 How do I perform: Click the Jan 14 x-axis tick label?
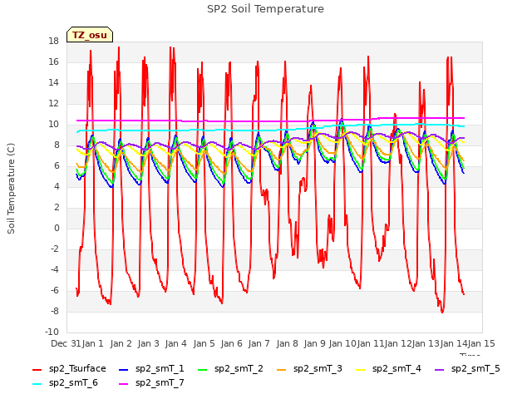pos(454,343)
